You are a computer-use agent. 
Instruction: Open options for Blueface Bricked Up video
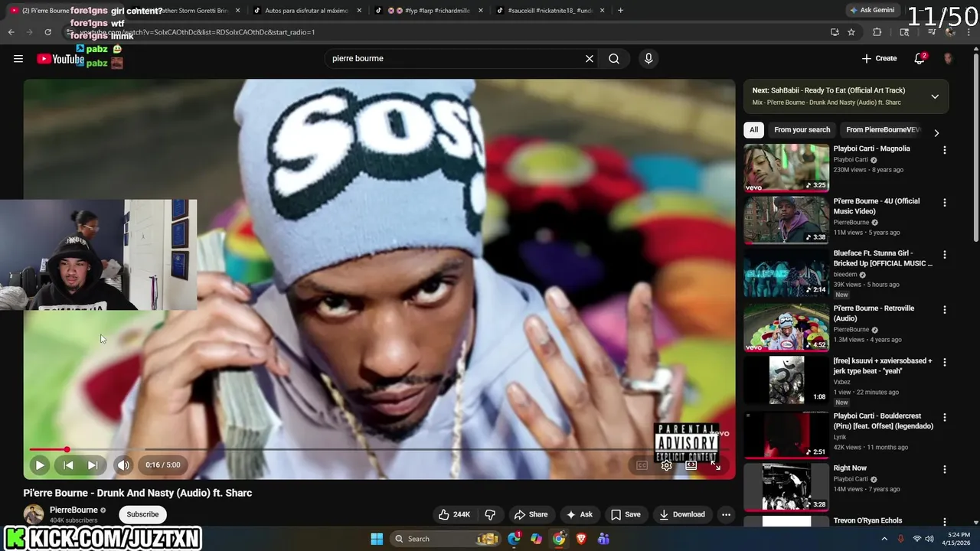point(944,255)
